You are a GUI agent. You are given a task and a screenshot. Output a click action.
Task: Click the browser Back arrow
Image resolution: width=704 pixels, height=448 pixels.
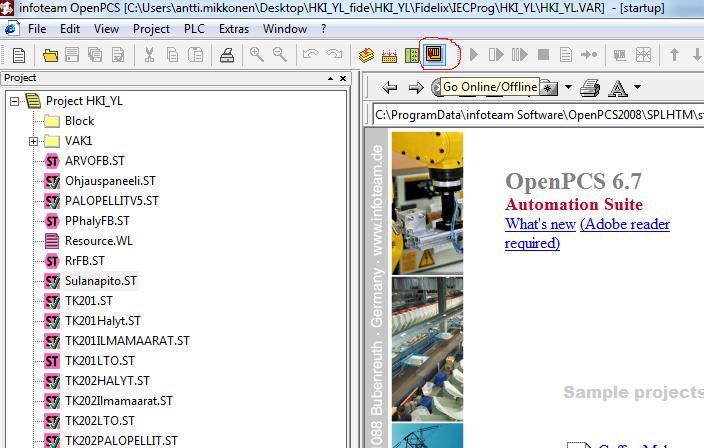pyautogui.click(x=389, y=88)
